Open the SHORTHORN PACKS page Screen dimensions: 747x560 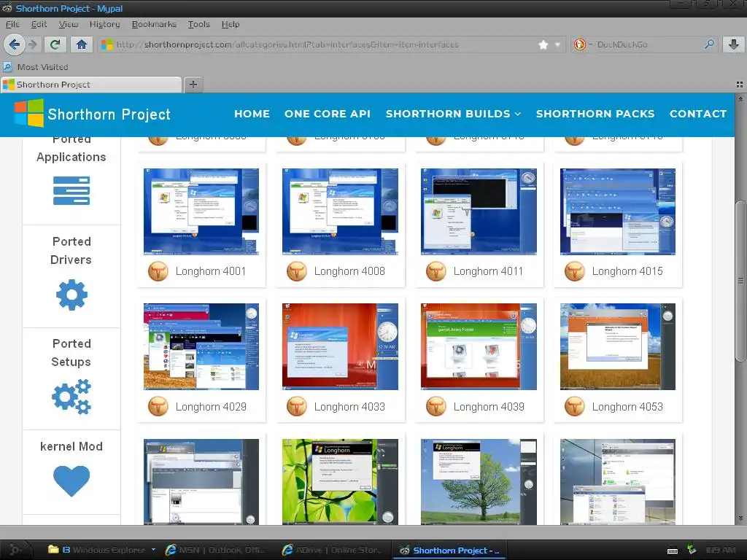(595, 114)
